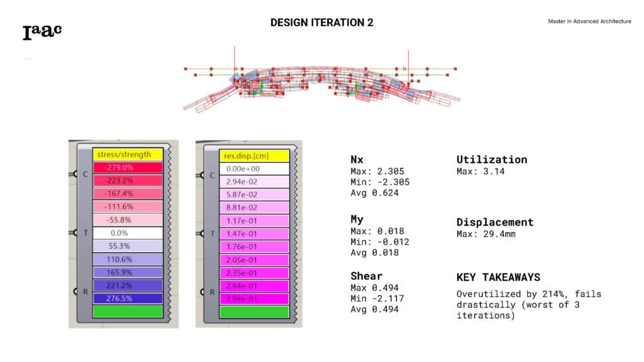This screenshot has height=362, width=644.
Task: Click green swatch under the res.disp legend
Action: (x=255, y=312)
